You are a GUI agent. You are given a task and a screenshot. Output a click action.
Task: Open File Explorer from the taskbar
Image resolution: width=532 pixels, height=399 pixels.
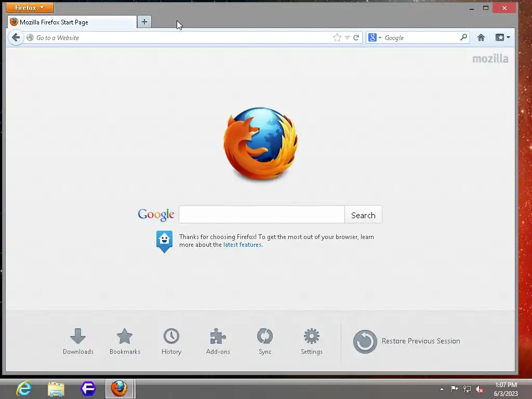point(56,389)
